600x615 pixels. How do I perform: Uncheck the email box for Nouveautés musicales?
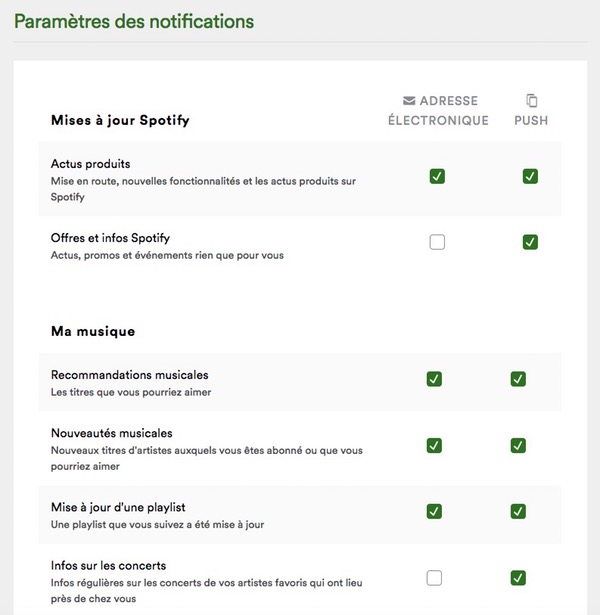click(434, 445)
